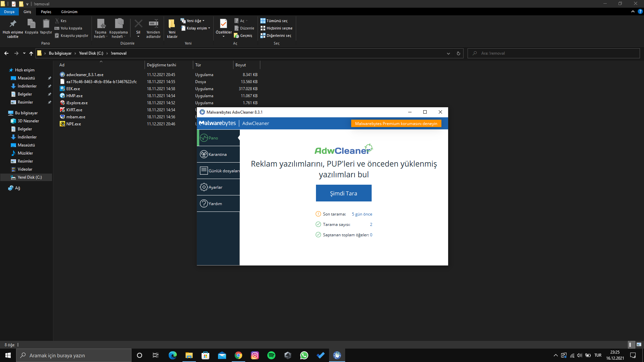Click Malwarebytes Premium korumasını deneyin button
Screen dimensions: 644x362
[396, 124]
